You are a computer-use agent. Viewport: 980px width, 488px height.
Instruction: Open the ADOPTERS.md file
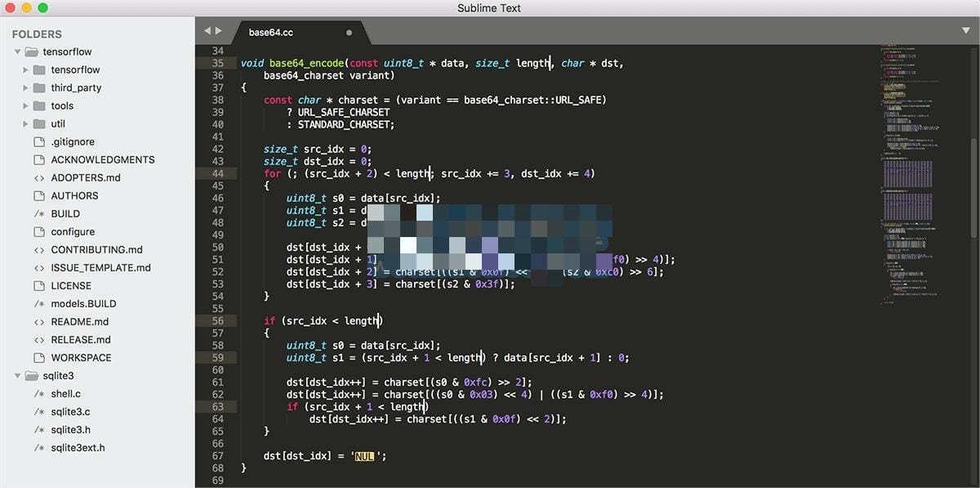pyautogui.click(x=86, y=177)
